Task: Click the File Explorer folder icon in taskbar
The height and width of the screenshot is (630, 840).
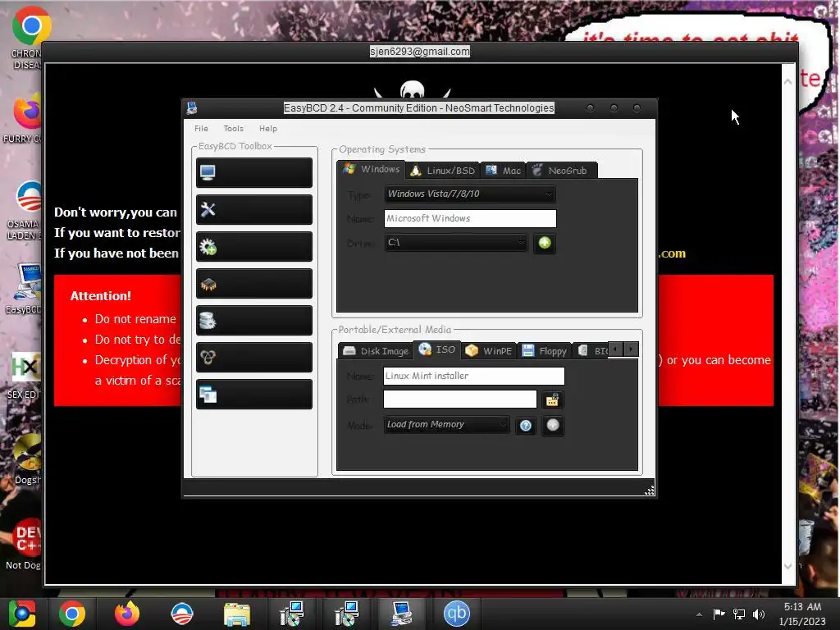Action: tap(237, 614)
